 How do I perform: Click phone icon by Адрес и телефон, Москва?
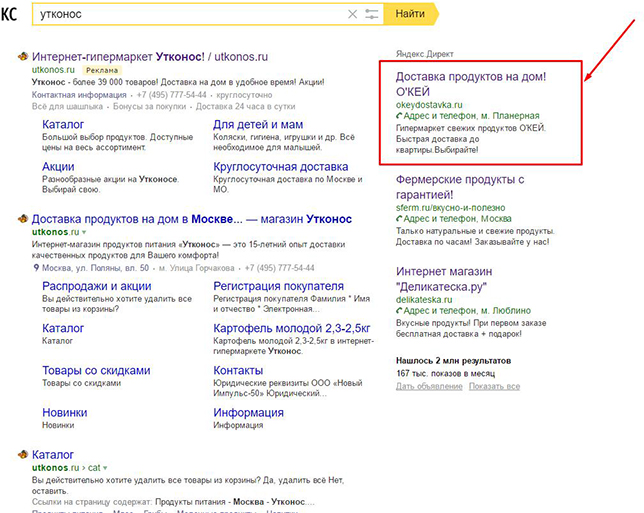click(x=399, y=219)
